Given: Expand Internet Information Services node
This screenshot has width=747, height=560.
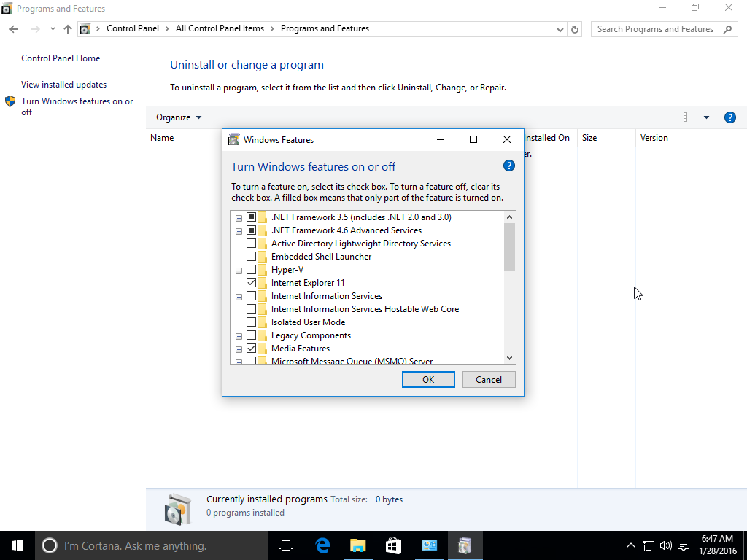Looking at the screenshot, I should coord(239,297).
